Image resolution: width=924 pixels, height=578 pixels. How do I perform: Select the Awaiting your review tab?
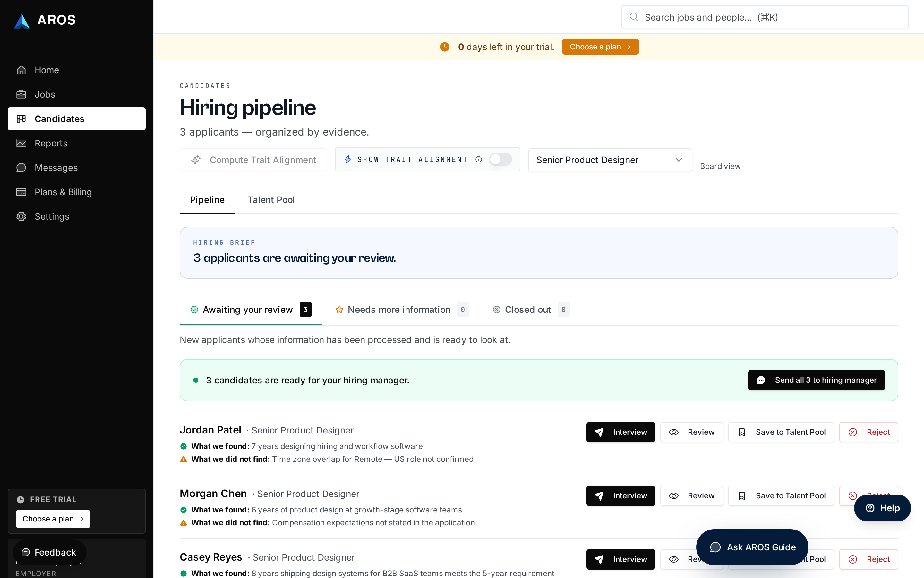(251, 310)
